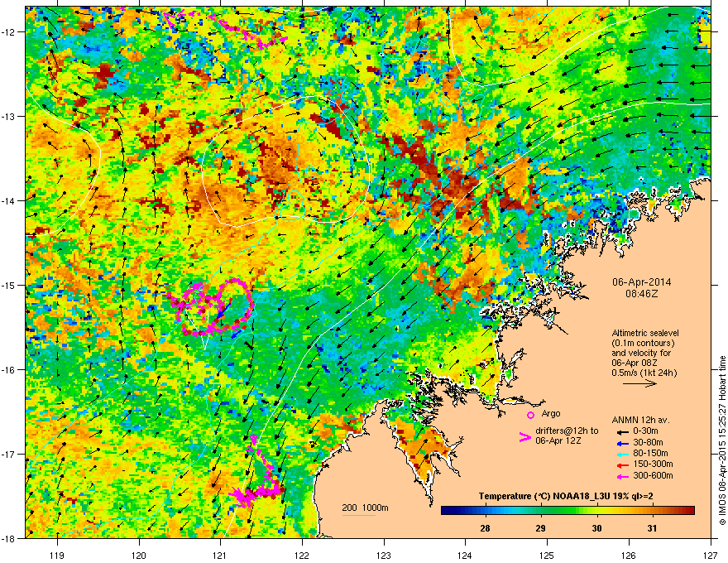The width and height of the screenshot is (728, 563).
Task: Select the magenta 300-600m arrow legend symbol
Action: tap(622, 477)
